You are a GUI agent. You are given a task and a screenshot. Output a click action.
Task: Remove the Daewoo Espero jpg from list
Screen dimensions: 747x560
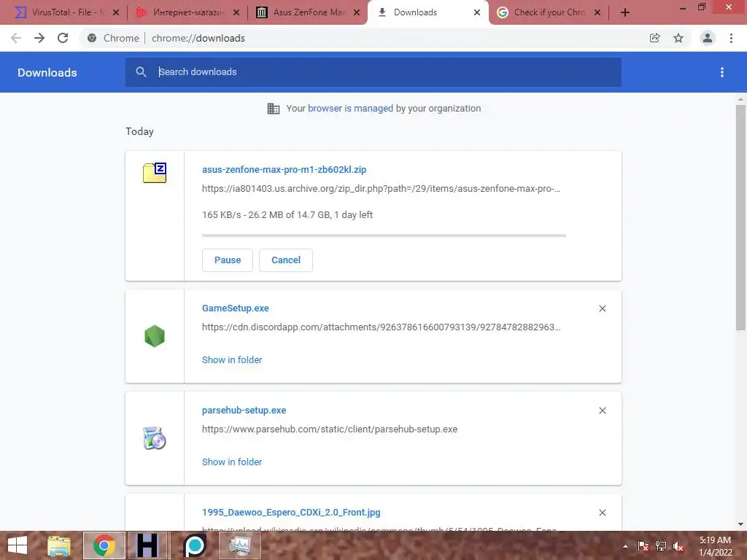(x=603, y=513)
